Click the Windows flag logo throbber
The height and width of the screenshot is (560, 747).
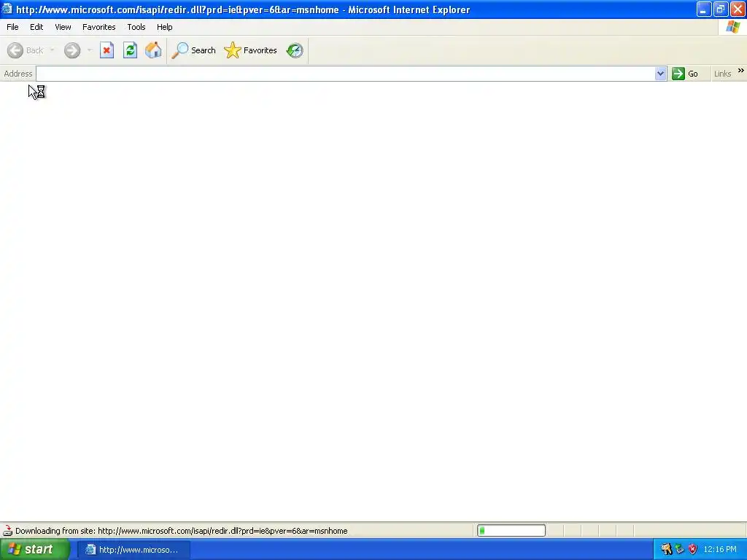point(732,27)
